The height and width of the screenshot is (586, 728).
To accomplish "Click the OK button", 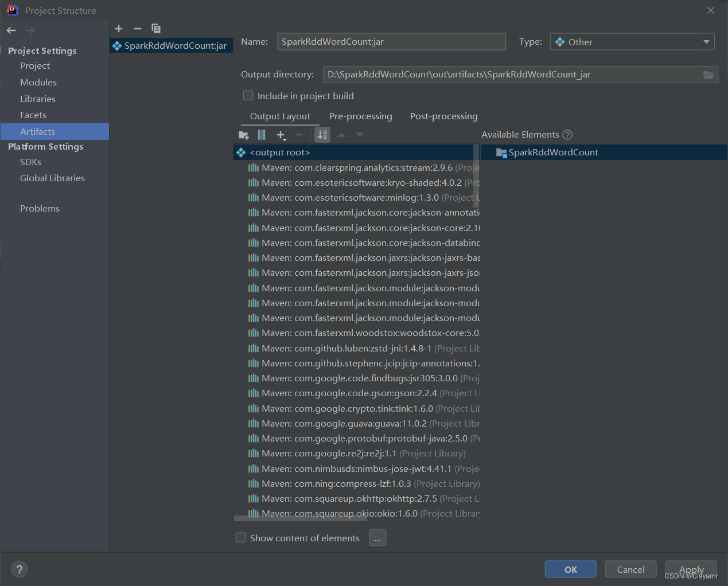I will pos(571,569).
